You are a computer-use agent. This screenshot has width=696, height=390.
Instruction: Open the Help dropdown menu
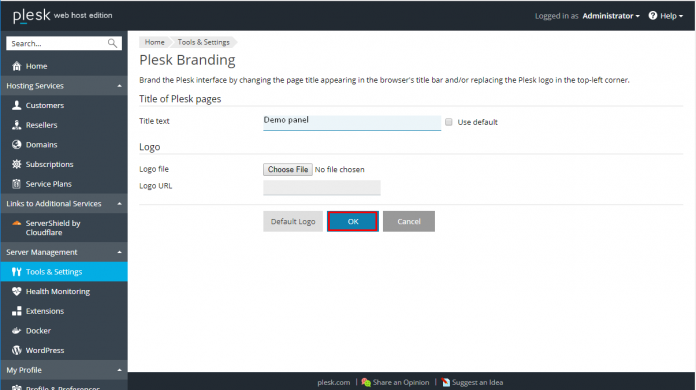[x=671, y=16]
